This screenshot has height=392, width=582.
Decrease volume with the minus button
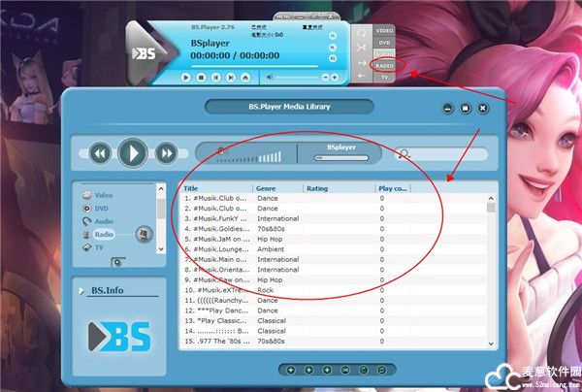325,78
